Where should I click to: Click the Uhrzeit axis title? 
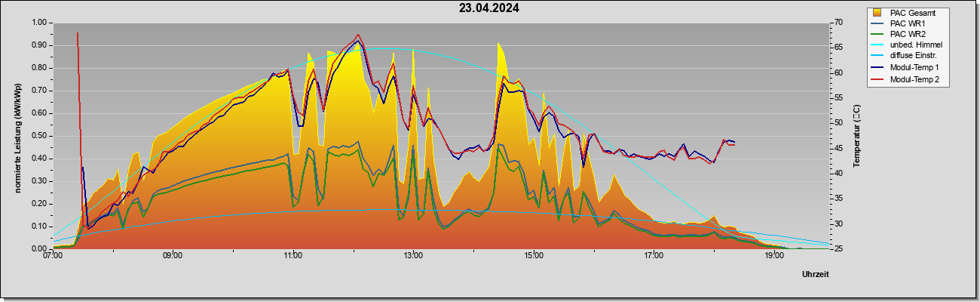pyautogui.click(x=816, y=274)
